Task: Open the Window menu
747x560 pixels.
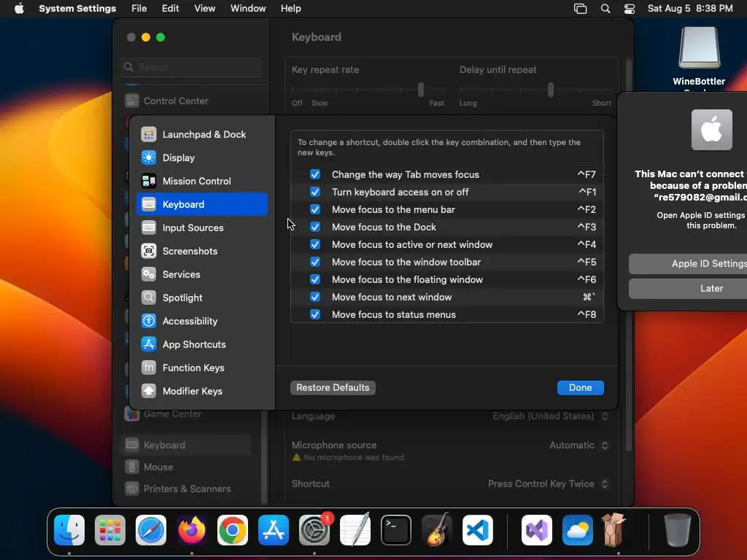Action: (248, 9)
